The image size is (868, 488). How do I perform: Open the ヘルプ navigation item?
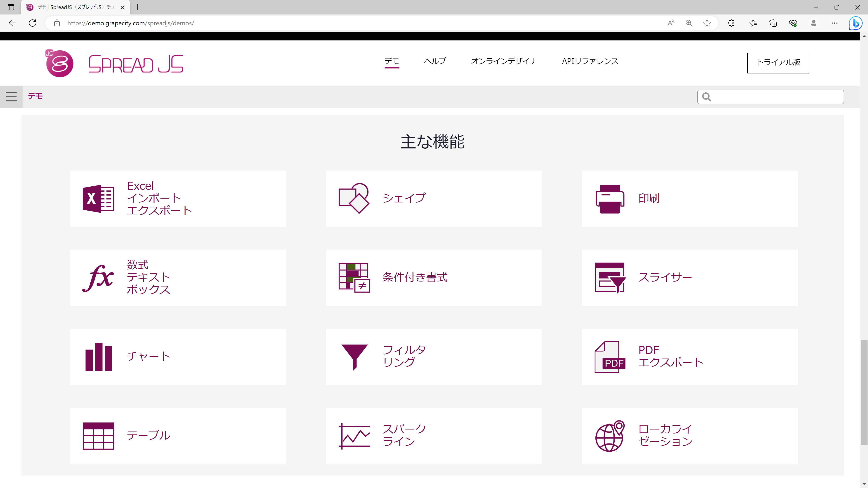(435, 61)
